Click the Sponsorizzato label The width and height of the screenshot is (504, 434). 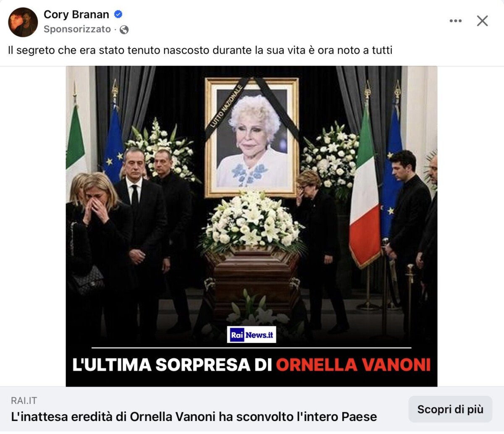[x=77, y=29]
